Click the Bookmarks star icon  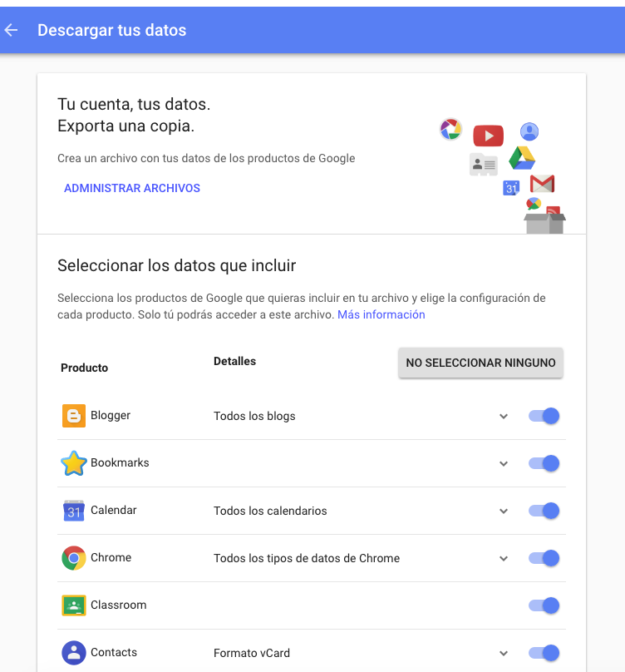click(x=74, y=463)
